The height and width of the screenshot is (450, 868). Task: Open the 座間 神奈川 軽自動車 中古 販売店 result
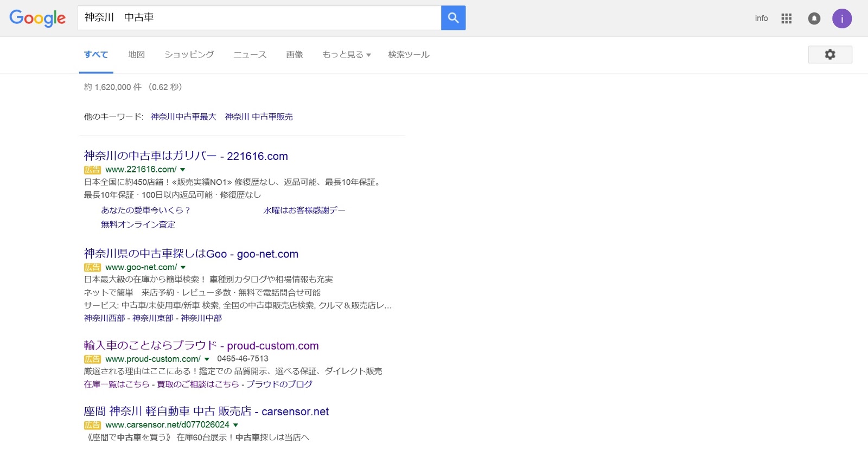[x=206, y=412]
